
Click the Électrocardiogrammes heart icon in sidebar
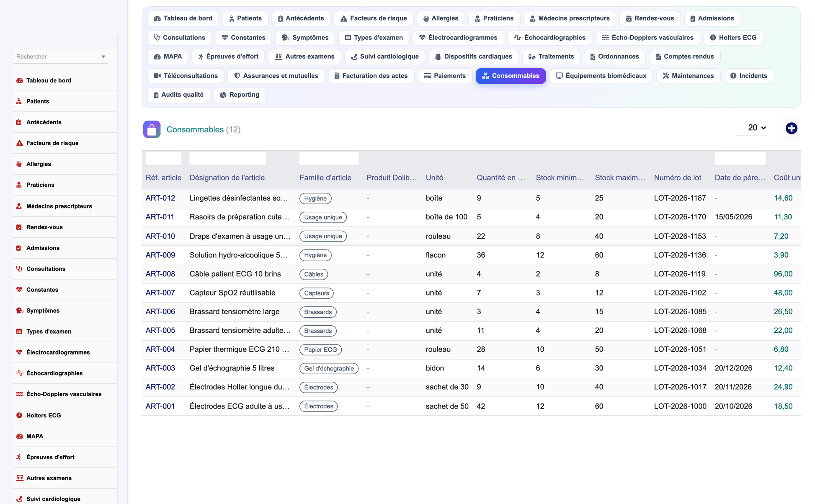coord(19,352)
